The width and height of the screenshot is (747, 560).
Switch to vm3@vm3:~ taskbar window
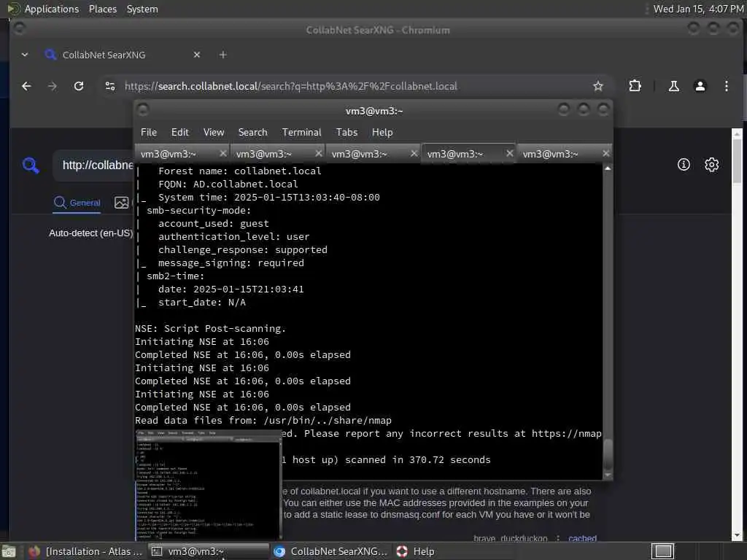[x=208, y=551]
